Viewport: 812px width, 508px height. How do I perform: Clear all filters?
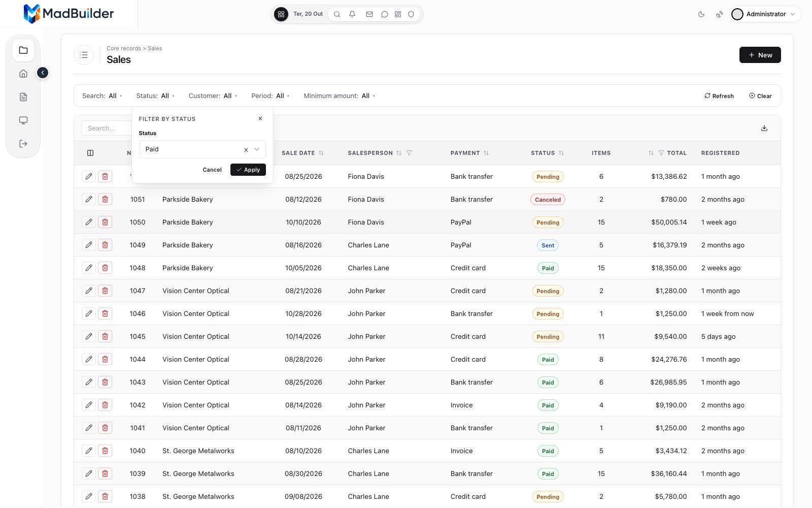click(760, 96)
